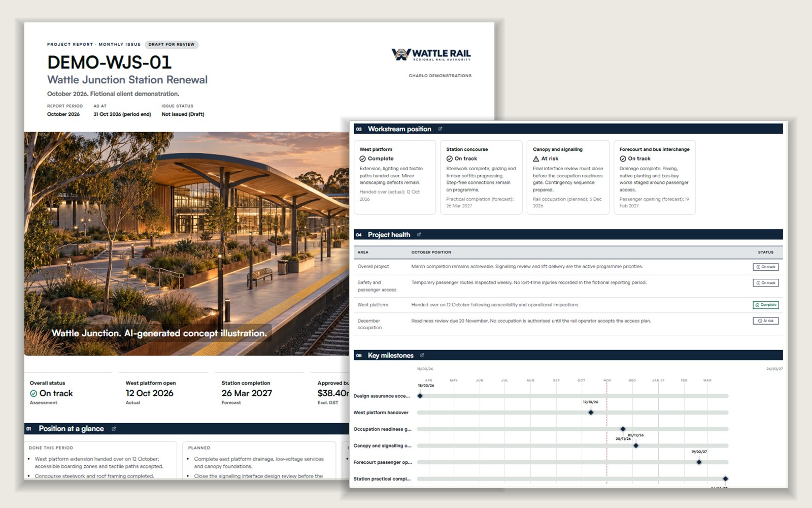Click the green check icon under Overall status
The image size is (812, 508).
point(33,394)
